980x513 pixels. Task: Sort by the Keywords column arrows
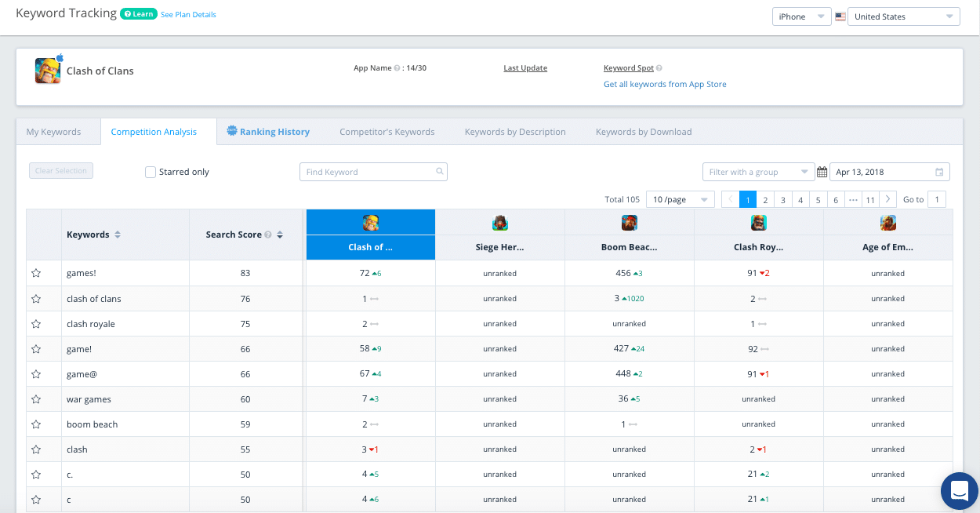point(118,235)
